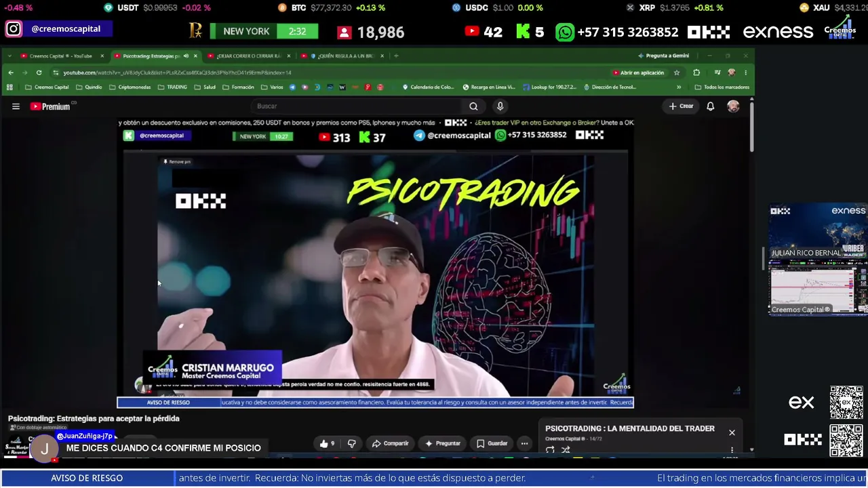Click the YouTube search magnifier button

click(x=473, y=106)
